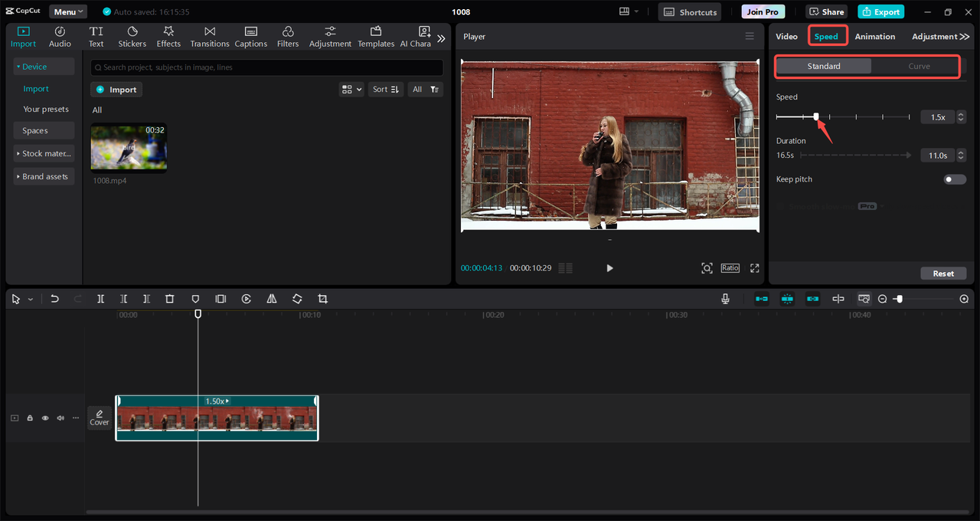Toggle the Keep pitch switch
This screenshot has width=980, height=521.
tap(955, 179)
